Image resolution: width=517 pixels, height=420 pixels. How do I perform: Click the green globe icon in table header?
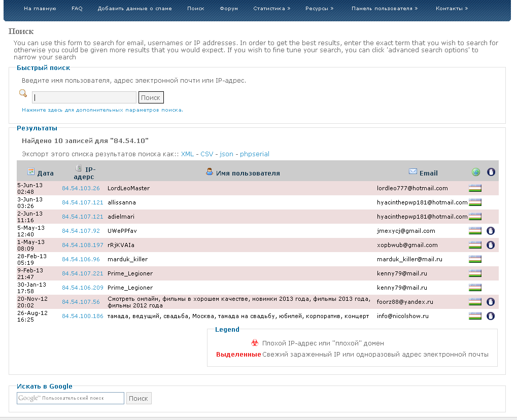(x=476, y=172)
